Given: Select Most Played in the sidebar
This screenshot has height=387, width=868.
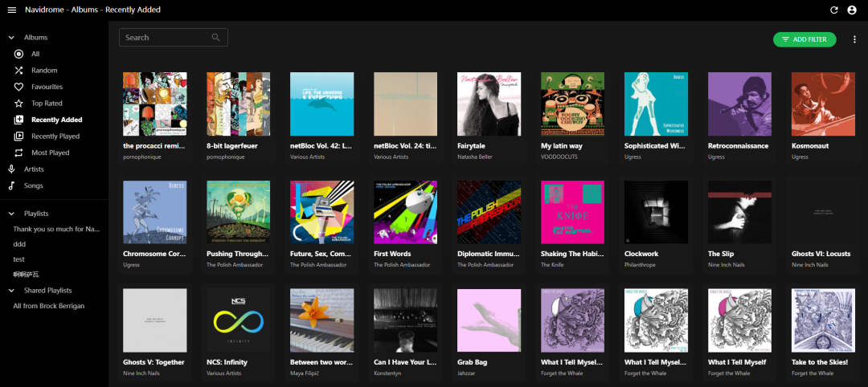Looking at the screenshot, I should point(51,153).
